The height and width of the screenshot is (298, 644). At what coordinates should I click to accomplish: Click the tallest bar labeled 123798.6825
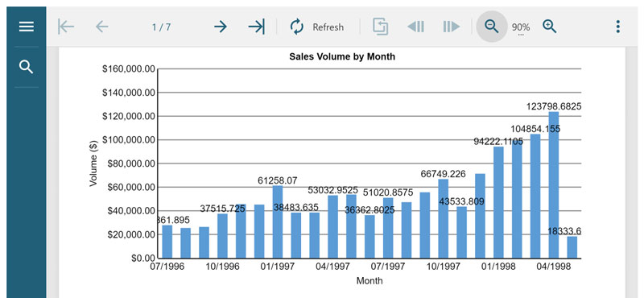pyautogui.click(x=554, y=185)
